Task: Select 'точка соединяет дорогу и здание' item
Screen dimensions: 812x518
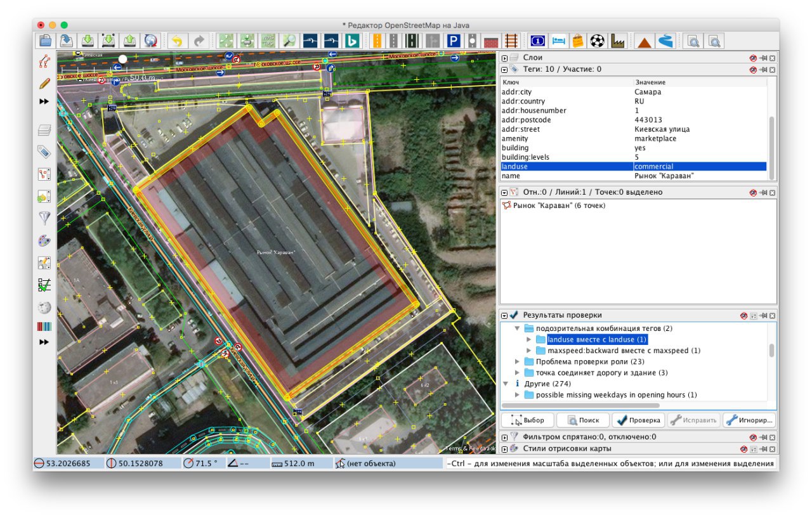Action: (601, 373)
